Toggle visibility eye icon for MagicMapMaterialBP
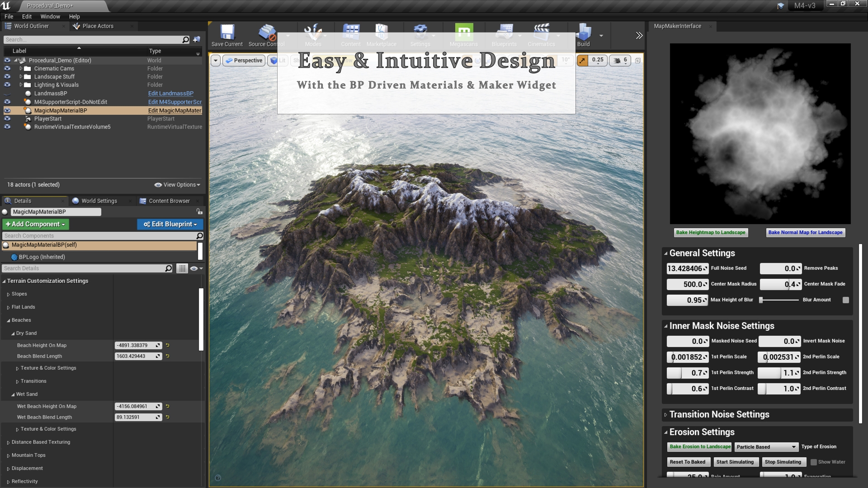This screenshot has width=868, height=488. [7, 110]
